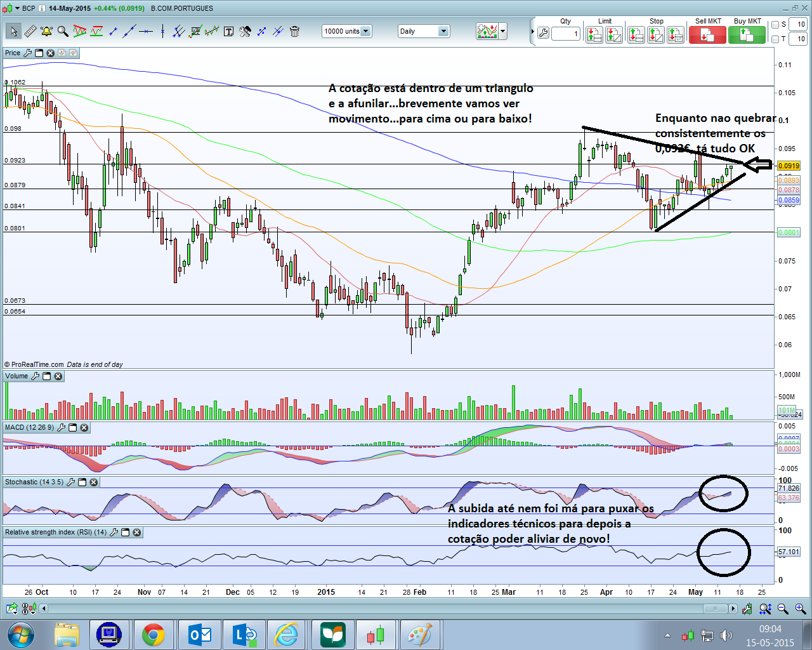Add a text annotation with T tool
This screenshot has height=650, width=812.
[x=228, y=31]
